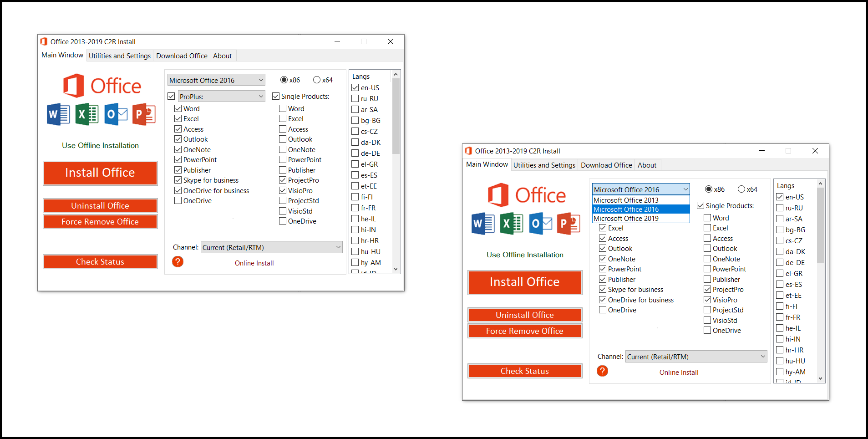Open the Channel dropdown in right window
Viewport: 868px width, 439px height.
pyautogui.click(x=696, y=357)
